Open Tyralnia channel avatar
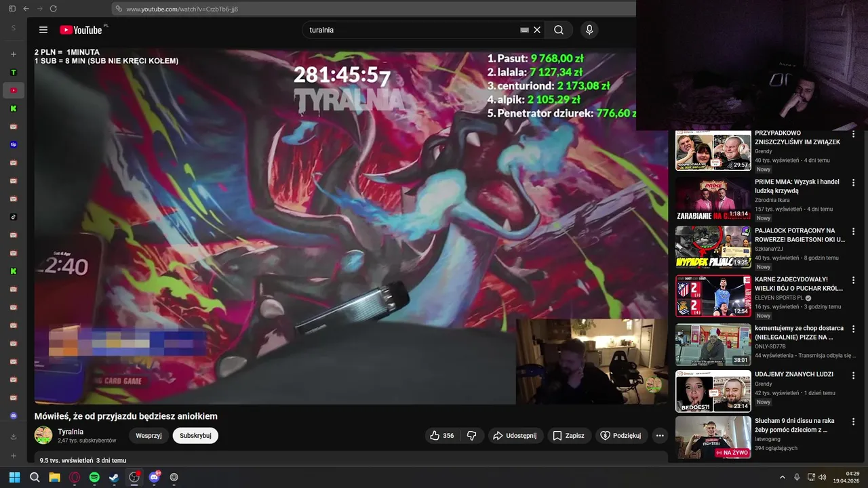The width and height of the screenshot is (868, 488). tap(43, 436)
